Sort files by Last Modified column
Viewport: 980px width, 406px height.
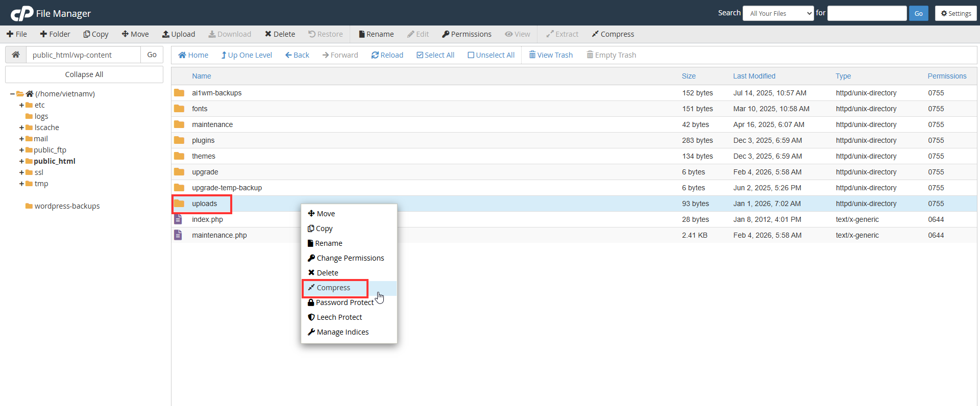754,76
